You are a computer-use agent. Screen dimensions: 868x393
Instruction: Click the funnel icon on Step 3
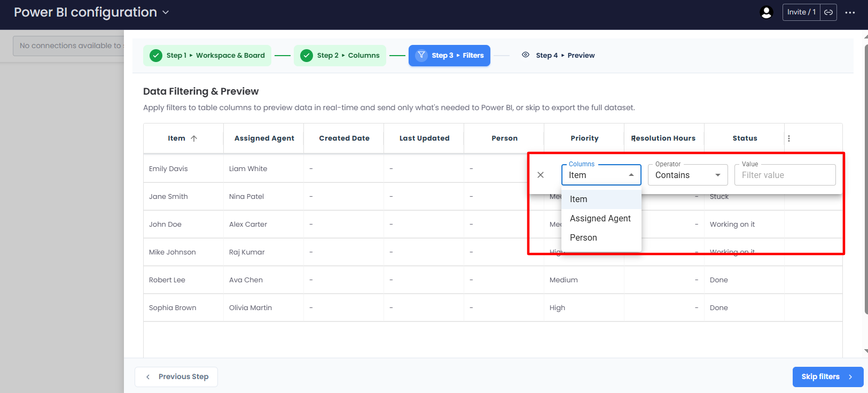(421, 55)
